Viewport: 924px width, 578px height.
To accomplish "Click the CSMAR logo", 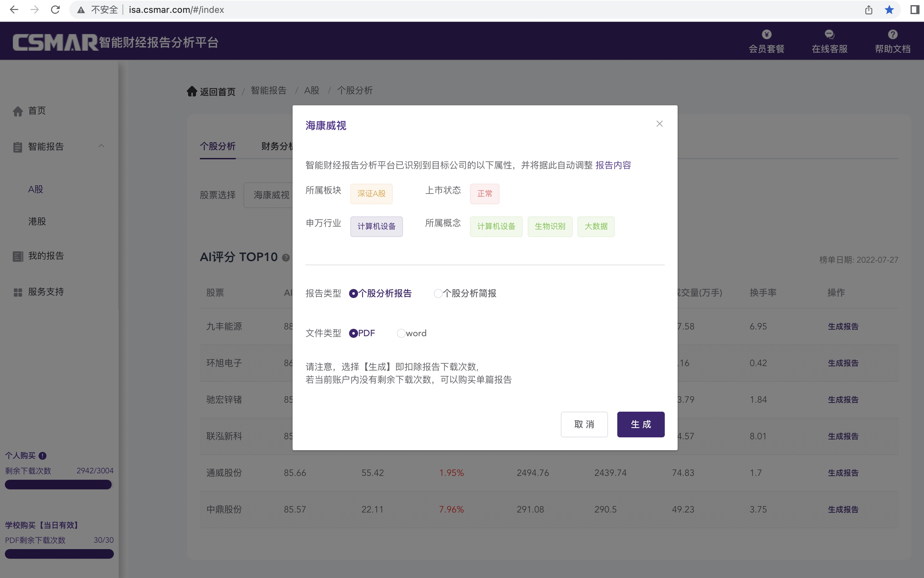I will coord(56,42).
